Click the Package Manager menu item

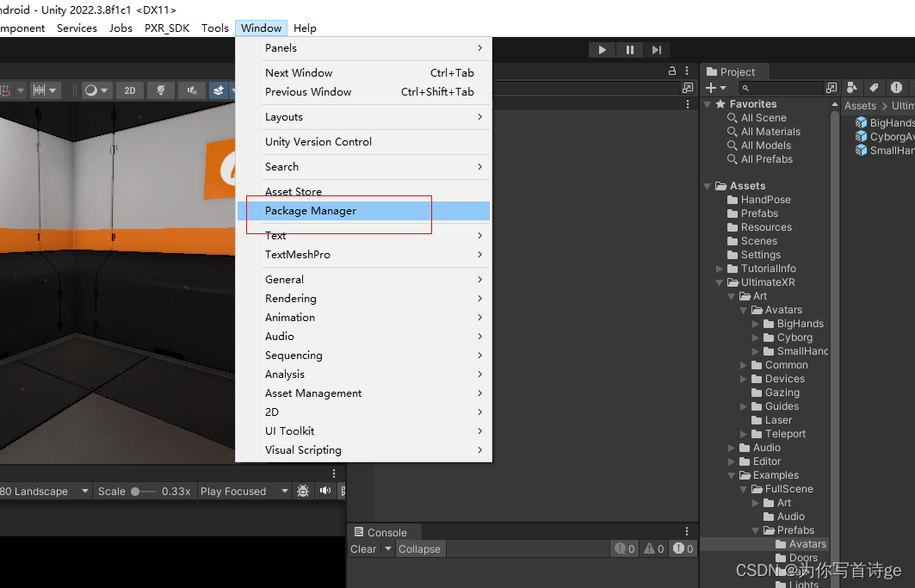[363, 211]
